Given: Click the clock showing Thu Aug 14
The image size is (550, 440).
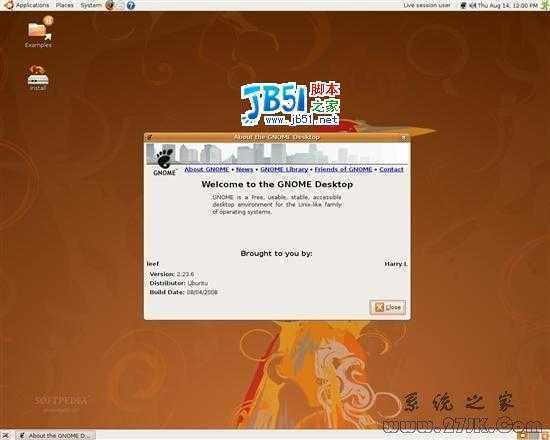Looking at the screenshot, I should pyautogui.click(x=508, y=5).
